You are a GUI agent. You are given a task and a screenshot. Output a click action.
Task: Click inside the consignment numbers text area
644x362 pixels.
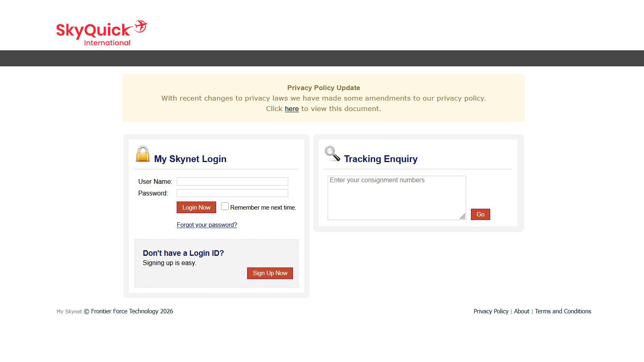396,197
